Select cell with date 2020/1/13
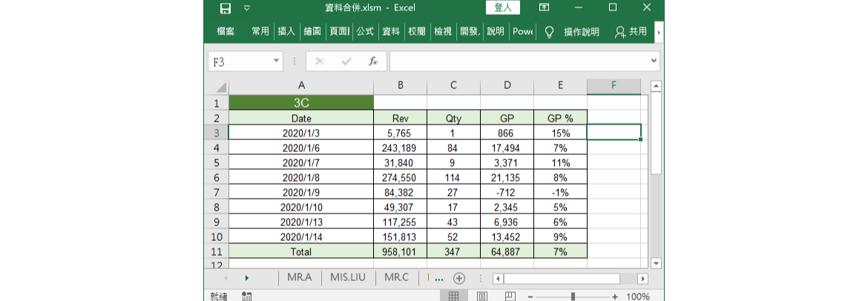The image size is (868, 301). [x=301, y=222]
